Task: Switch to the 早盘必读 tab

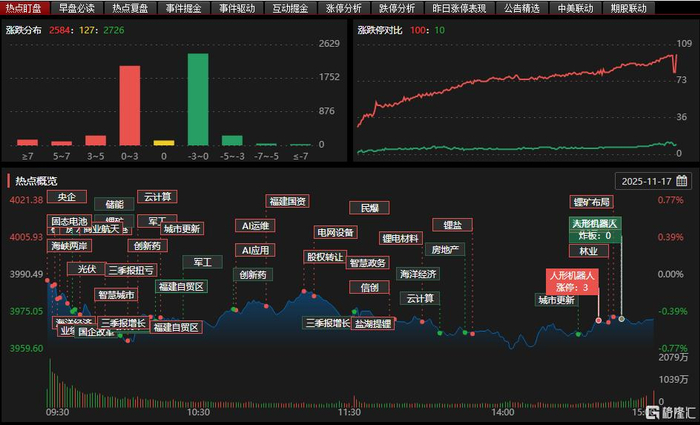Action: click(76, 8)
